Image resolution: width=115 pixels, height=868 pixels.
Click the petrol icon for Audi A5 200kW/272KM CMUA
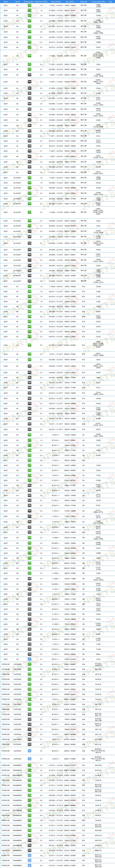[30, 354]
